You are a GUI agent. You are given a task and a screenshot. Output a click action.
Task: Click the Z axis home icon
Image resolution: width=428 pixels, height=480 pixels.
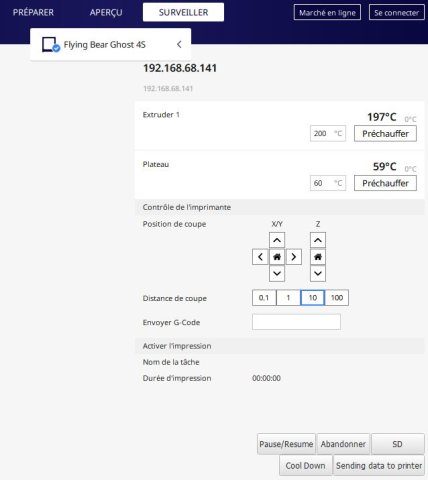point(318,257)
